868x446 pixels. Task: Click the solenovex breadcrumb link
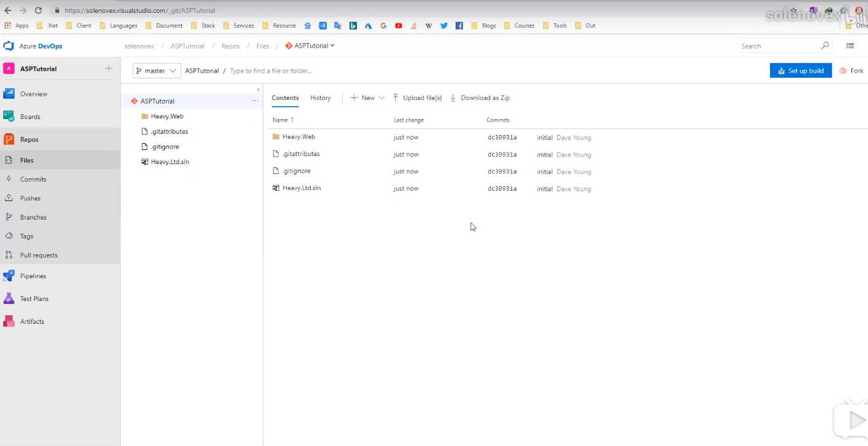pos(139,46)
